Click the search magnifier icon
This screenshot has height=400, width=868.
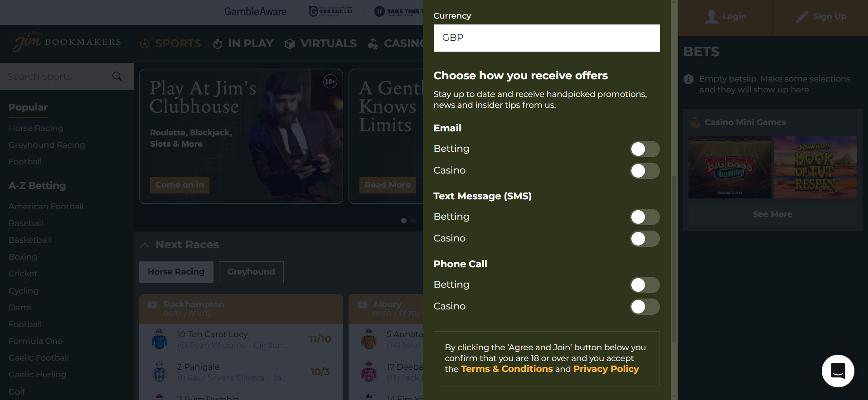click(117, 77)
